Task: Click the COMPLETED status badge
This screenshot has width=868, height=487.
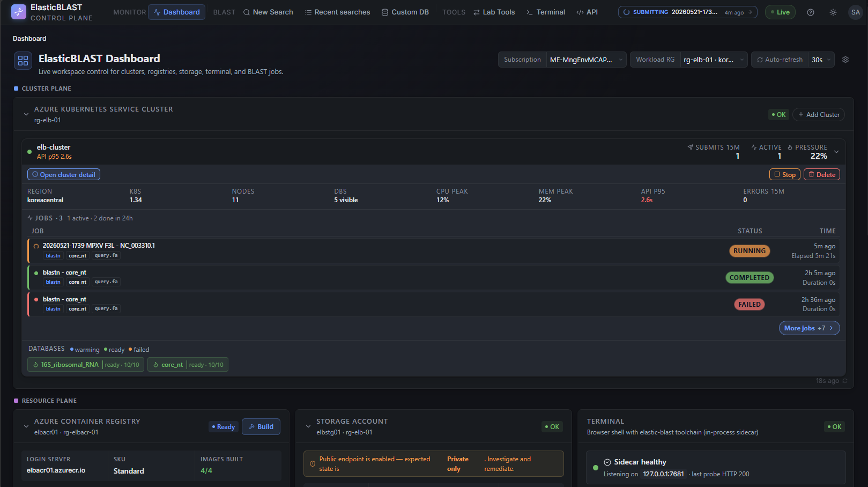Action: click(x=750, y=278)
